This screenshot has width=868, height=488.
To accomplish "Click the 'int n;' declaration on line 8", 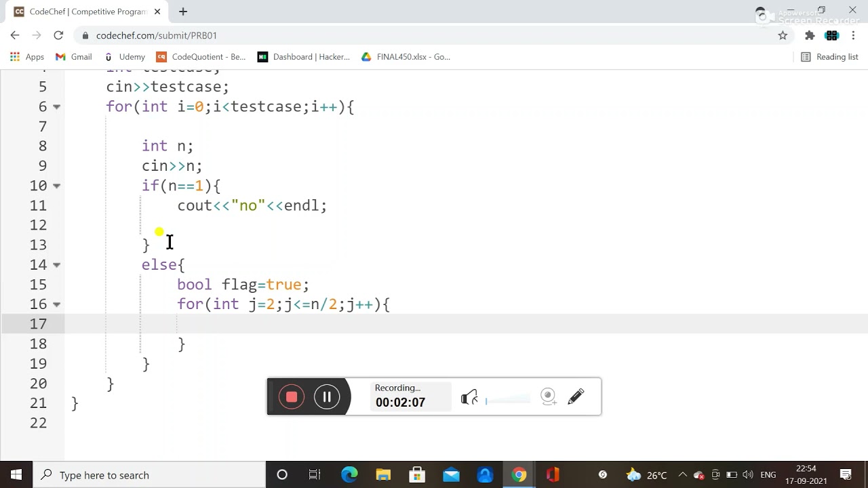I will (167, 146).
